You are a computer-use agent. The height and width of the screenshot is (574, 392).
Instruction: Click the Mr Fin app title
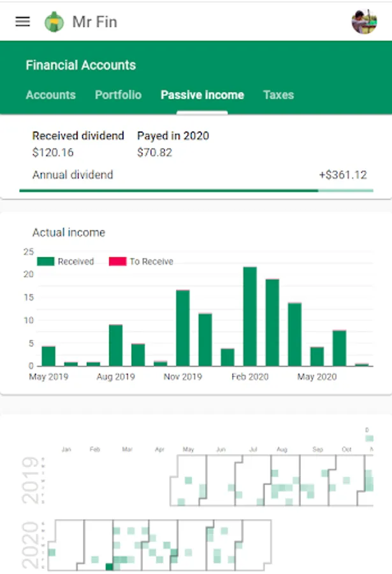pos(94,22)
